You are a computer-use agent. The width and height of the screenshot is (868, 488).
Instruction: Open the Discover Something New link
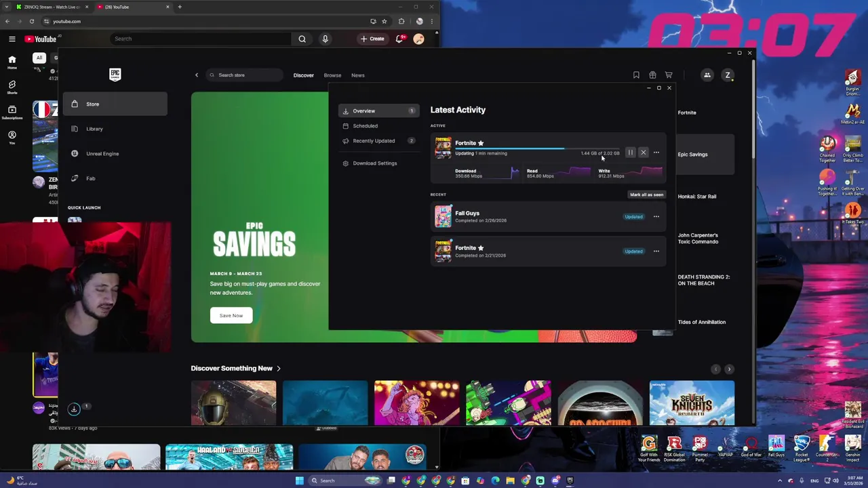[x=235, y=368]
